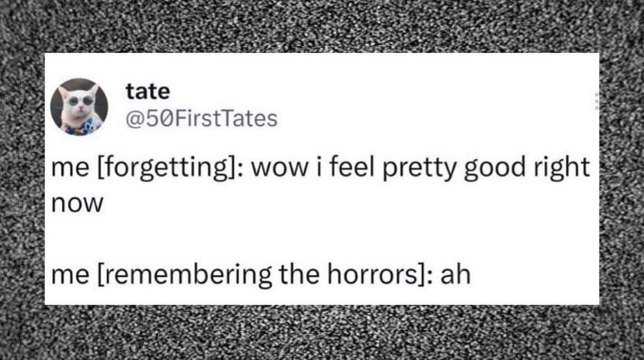Click the static noise background above tweet

(321, 26)
